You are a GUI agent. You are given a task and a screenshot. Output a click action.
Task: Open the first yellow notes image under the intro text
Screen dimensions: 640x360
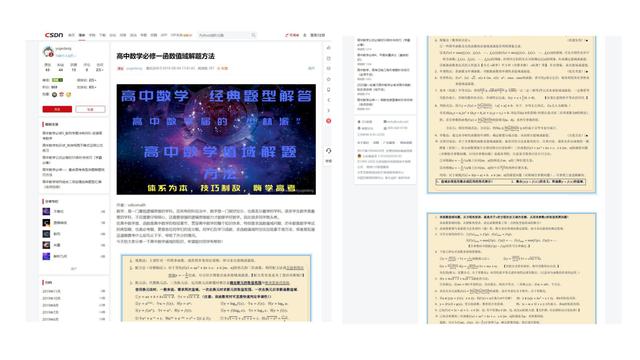click(x=216, y=288)
